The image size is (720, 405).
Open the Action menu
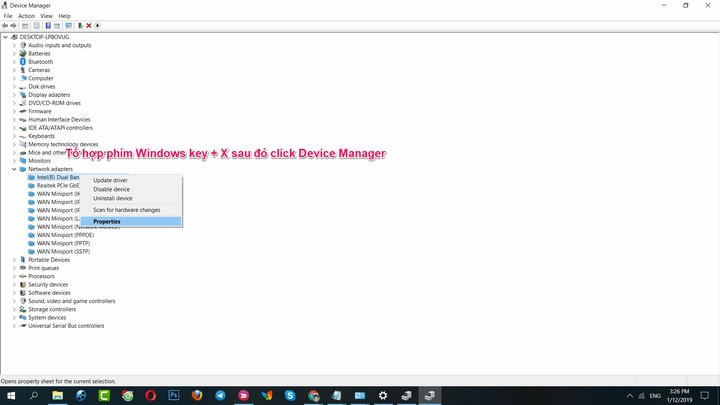26,16
